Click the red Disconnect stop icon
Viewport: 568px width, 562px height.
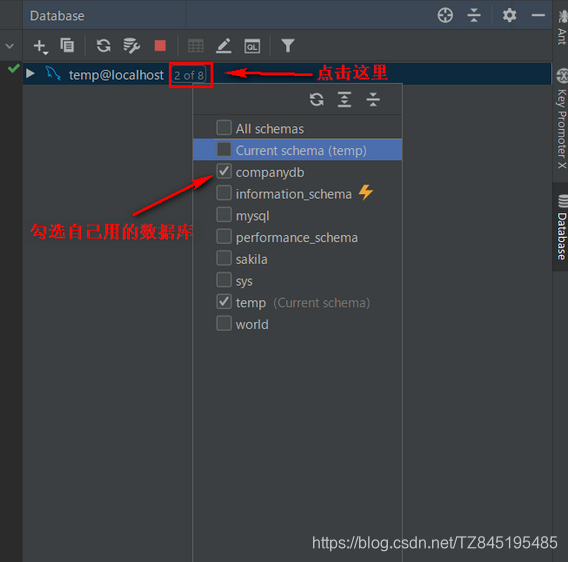point(160,46)
